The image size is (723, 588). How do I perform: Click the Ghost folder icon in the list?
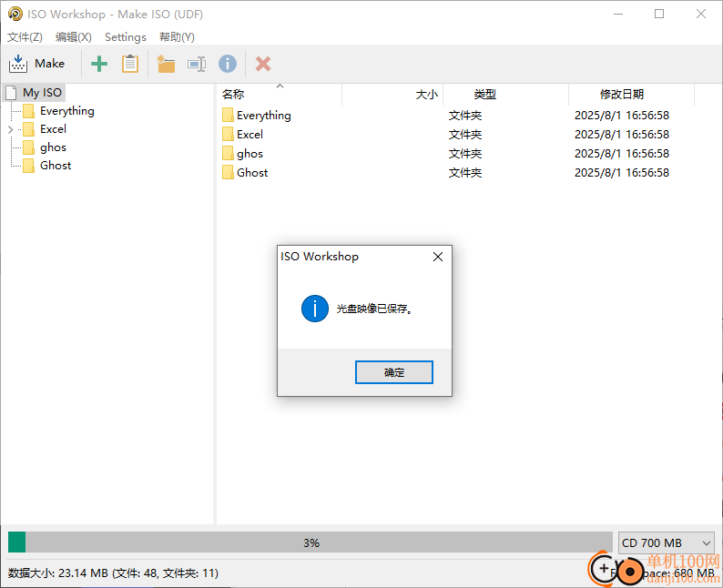pos(228,173)
